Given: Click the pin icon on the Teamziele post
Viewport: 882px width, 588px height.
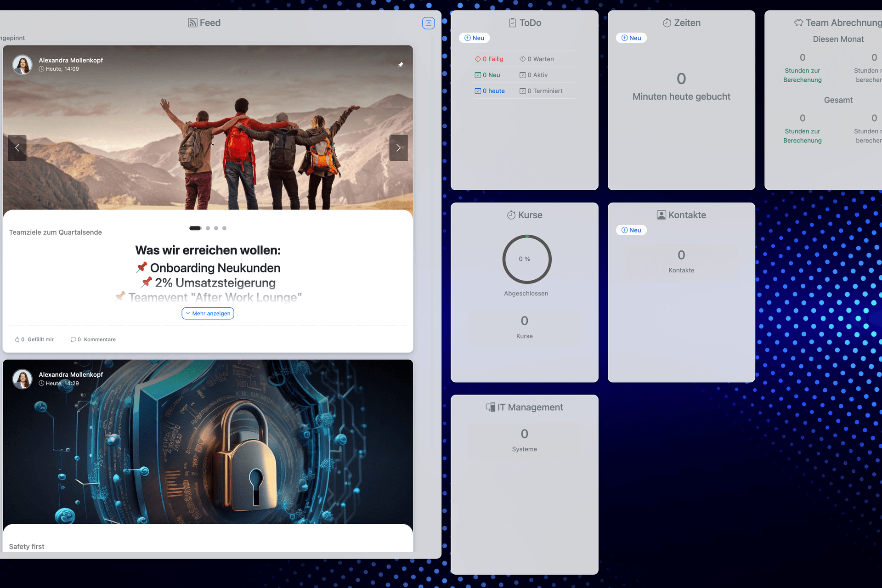Looking at the screenshot, I should [401, 65].
